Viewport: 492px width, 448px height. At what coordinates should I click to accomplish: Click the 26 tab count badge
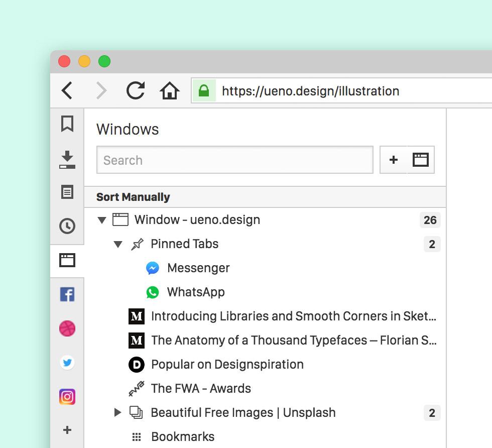[430, 220]
